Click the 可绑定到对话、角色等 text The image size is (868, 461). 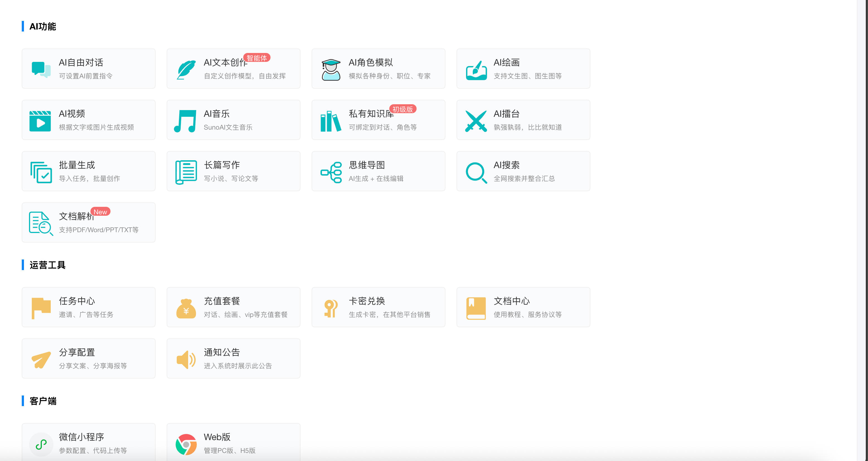tap(383, 127)
